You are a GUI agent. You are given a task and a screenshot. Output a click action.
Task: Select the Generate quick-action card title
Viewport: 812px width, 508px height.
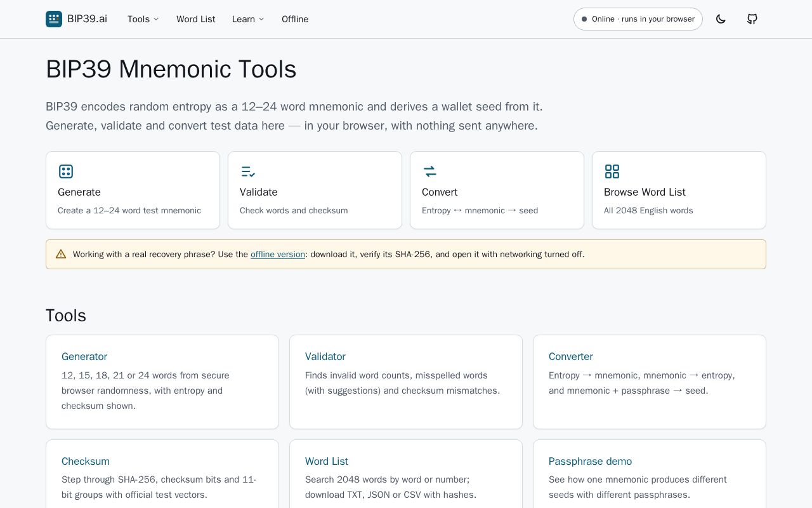(79, 192)
